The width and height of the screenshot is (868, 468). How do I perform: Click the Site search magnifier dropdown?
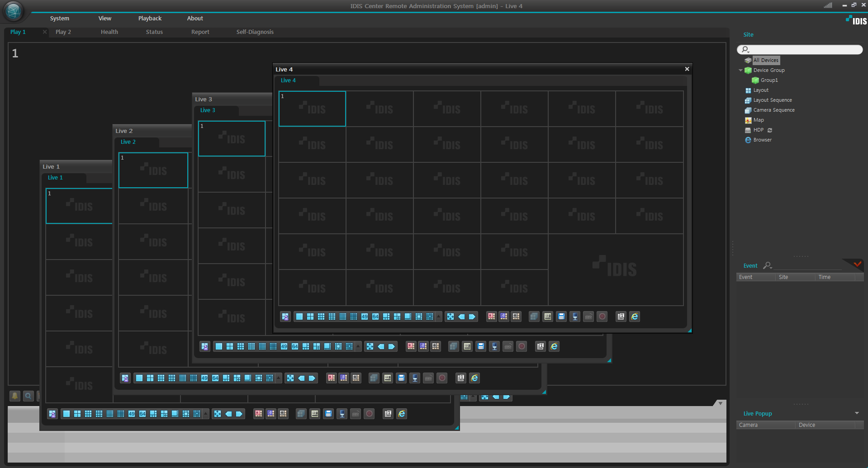click(746, 49)
